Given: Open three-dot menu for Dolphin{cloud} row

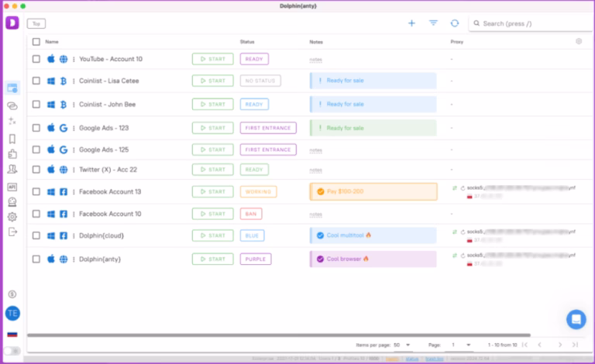Looking at the screenshot, I should 74,235.
